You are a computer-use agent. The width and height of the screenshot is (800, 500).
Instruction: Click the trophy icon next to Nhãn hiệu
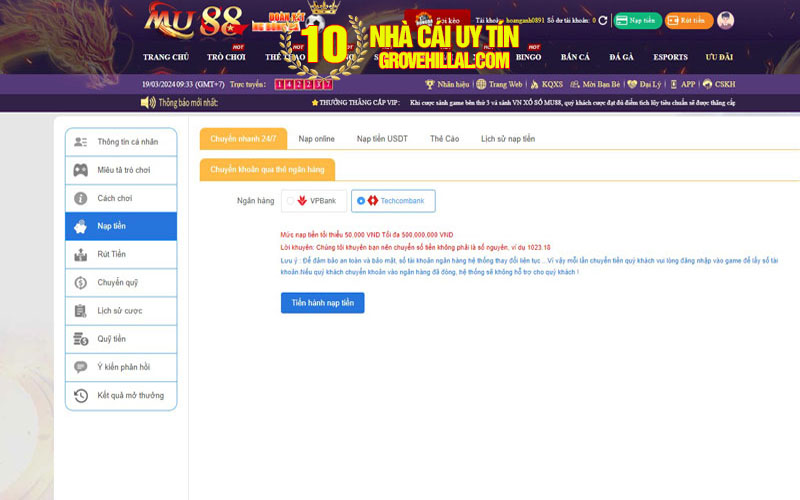[x=430, y=84]
